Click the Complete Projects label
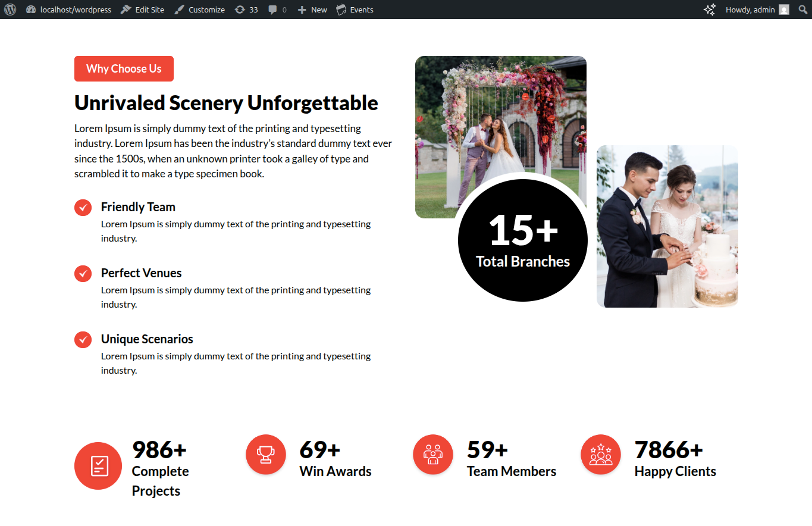Screen dimensions: 812x526 [x=161, y=481]
